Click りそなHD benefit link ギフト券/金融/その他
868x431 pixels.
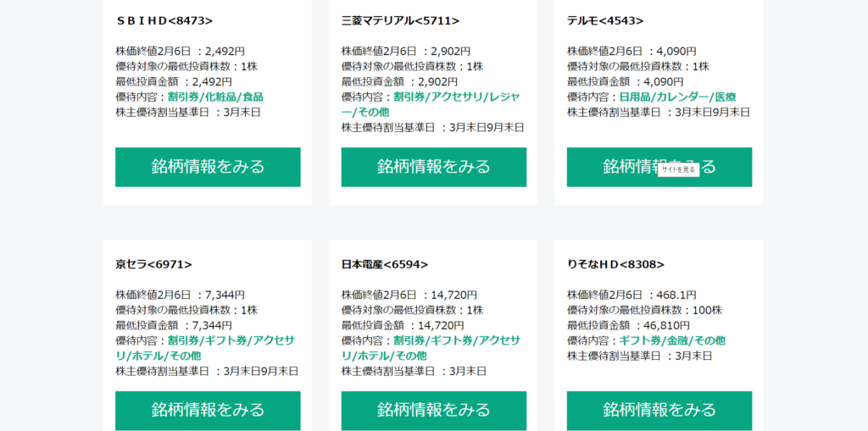coord(672,340)
